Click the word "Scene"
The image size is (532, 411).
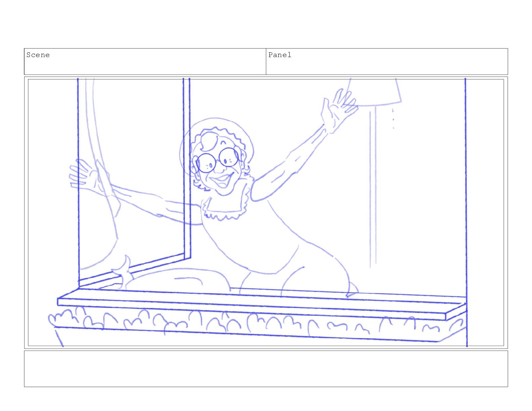point(38,55)
